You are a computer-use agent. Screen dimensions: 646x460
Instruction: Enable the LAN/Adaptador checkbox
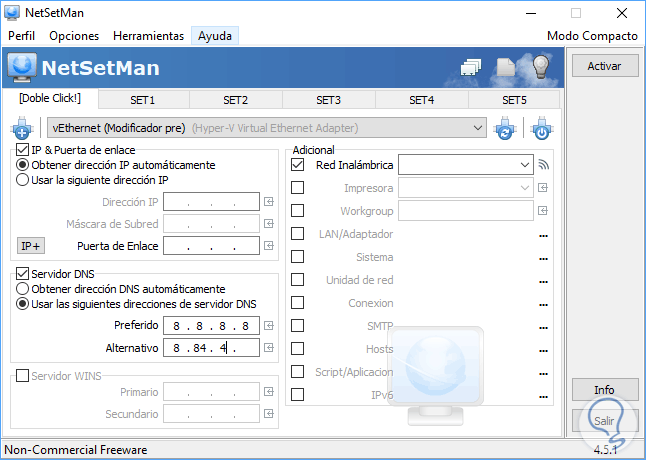[x=297, y=234]
